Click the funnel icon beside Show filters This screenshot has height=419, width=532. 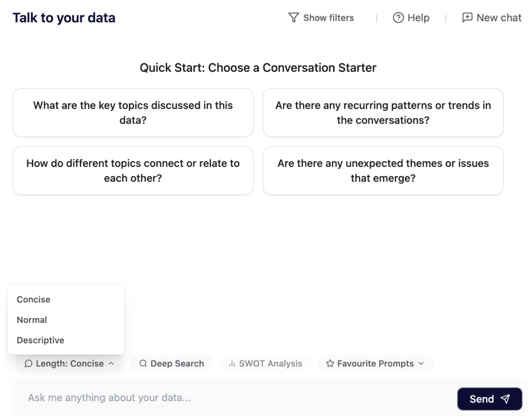(x=293, y=18)
